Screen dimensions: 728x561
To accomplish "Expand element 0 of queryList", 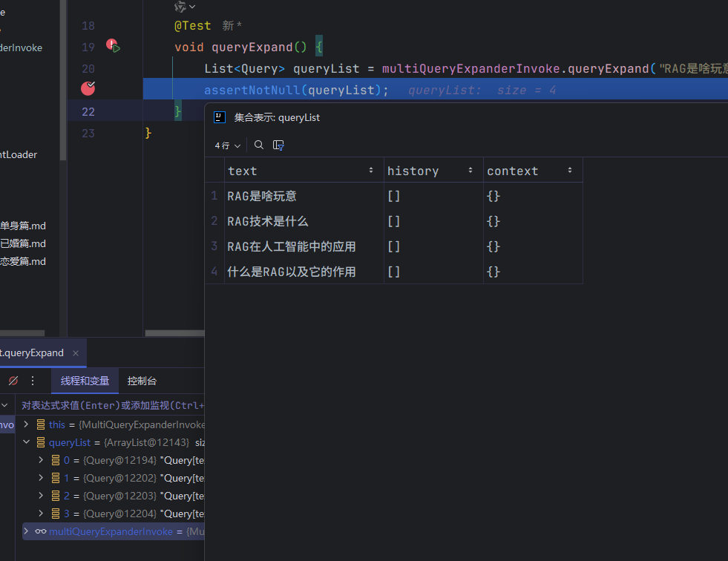I will 41,460.
